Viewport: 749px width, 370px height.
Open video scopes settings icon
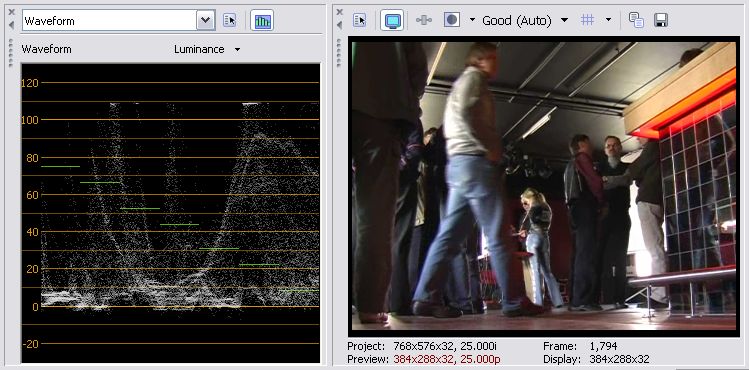pyautogui.click(x=230, y=21)
